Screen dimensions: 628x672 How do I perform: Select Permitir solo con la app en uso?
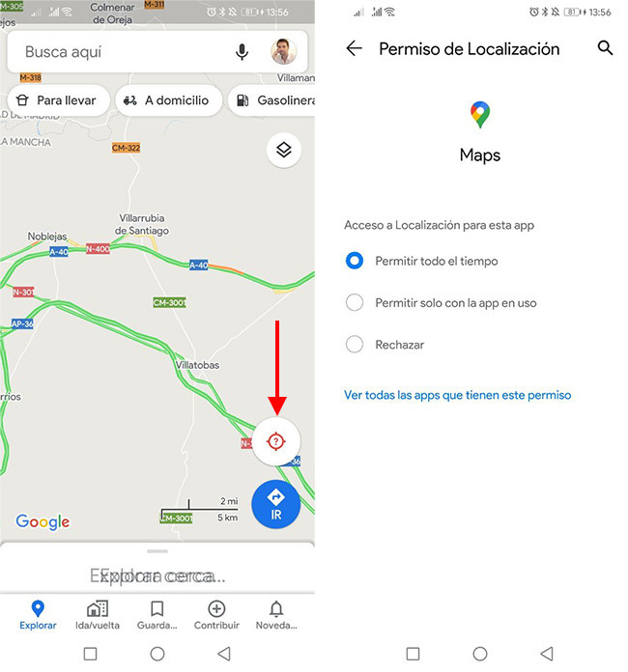tap(441, 302)
